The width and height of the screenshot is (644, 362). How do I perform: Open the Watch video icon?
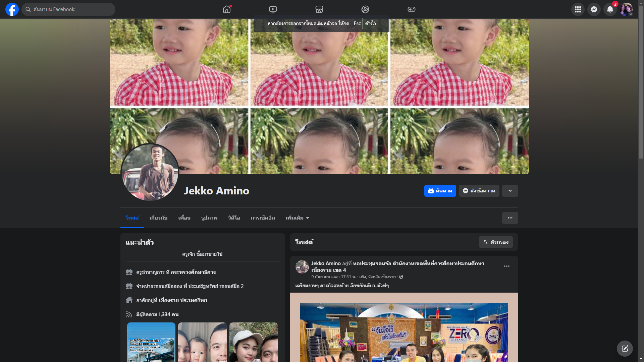pyautogui.click(x=273, y=9)
